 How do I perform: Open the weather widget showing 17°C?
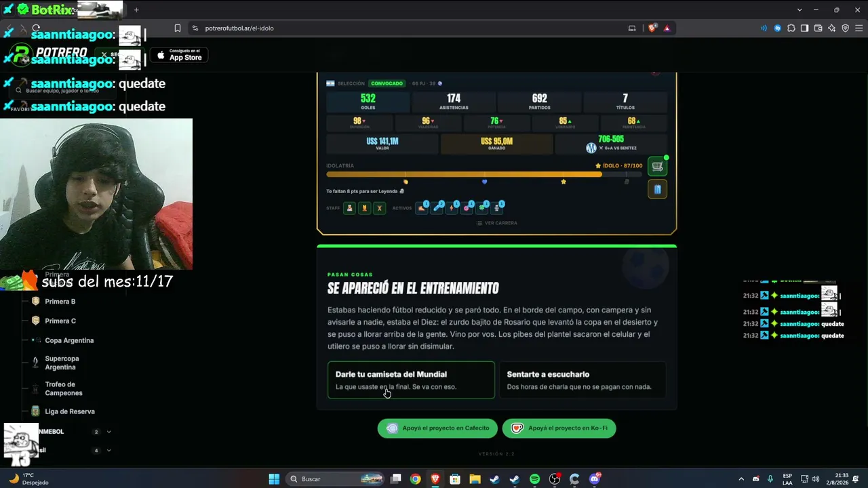(x=28, y=479)
